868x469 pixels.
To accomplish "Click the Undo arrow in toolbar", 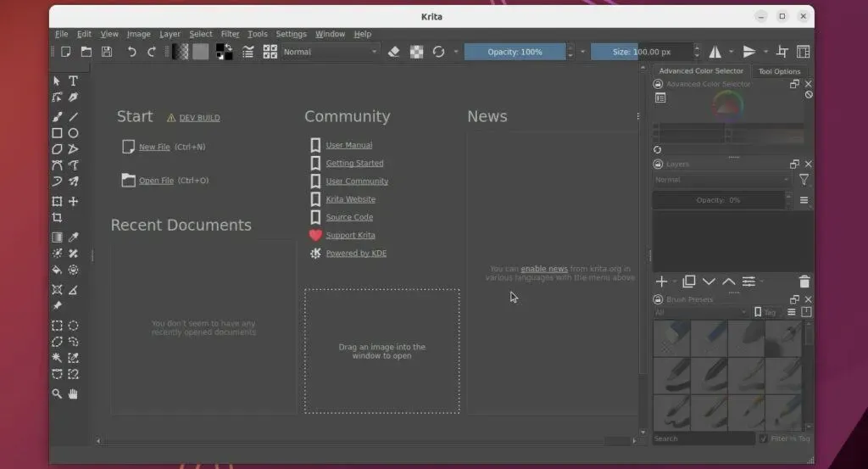I will pyautogui.click(x=131, y=52).
